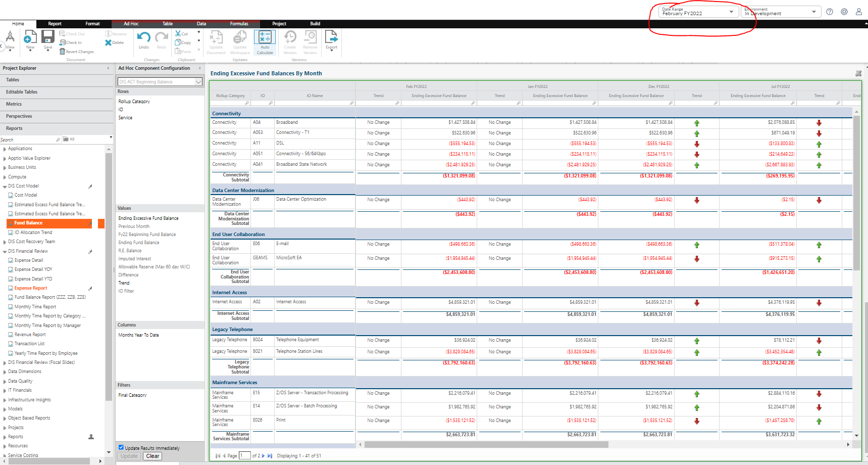Click the Delete X icon
The width and height of the screenshot is (868, 465).
click(108, 43)
